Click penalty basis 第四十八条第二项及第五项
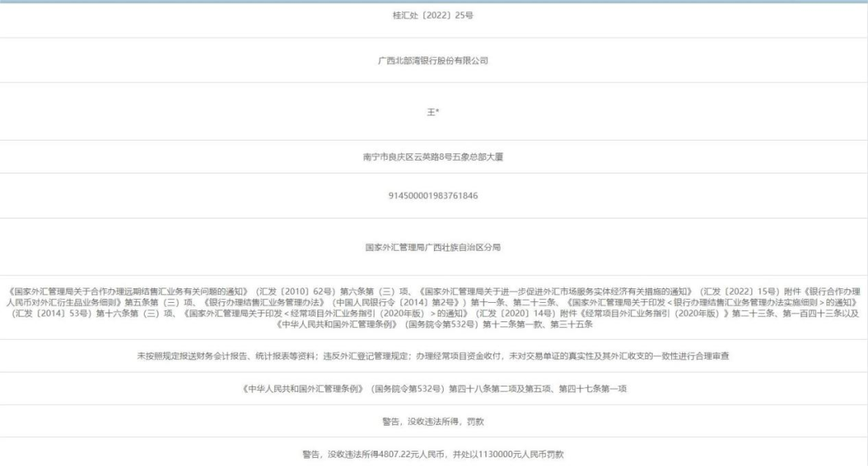The image size is (868, 466). coord(500,389)
